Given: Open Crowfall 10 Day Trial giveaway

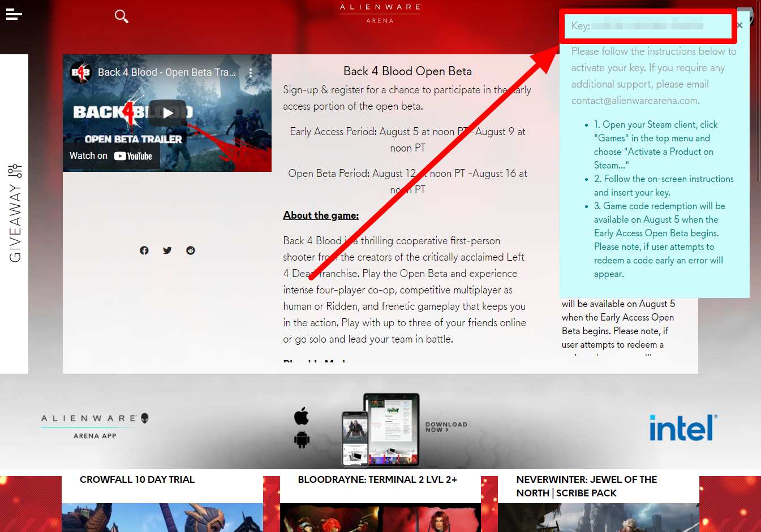Looking at the screenshot, I should click(137, 479).
